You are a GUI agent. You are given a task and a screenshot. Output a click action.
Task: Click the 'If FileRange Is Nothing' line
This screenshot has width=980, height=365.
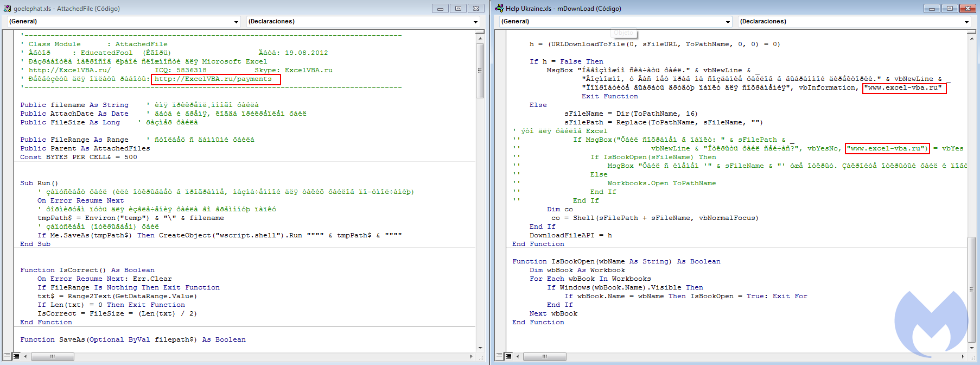point(129,287)
